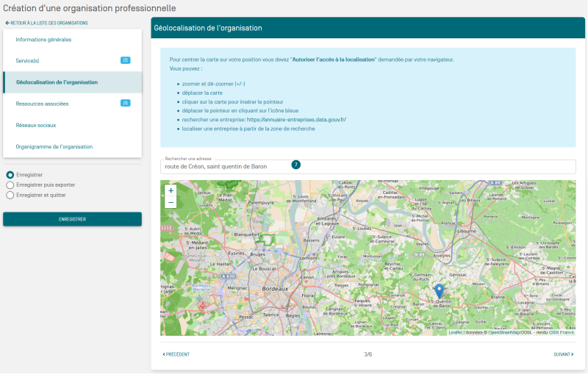Click the Rechercher une adresse field

point(368,167)
